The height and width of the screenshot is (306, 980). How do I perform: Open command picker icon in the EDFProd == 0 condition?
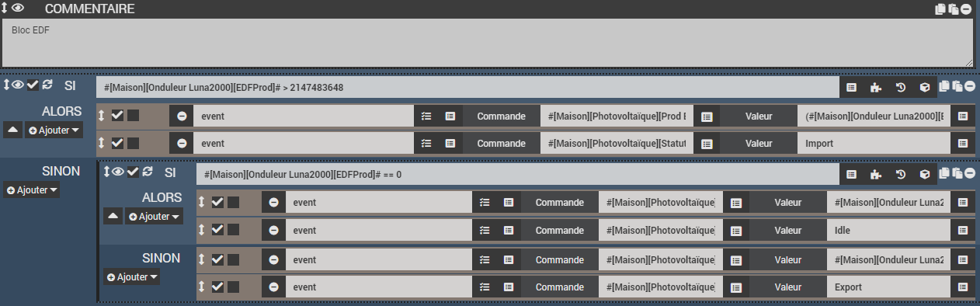point(851,175)
